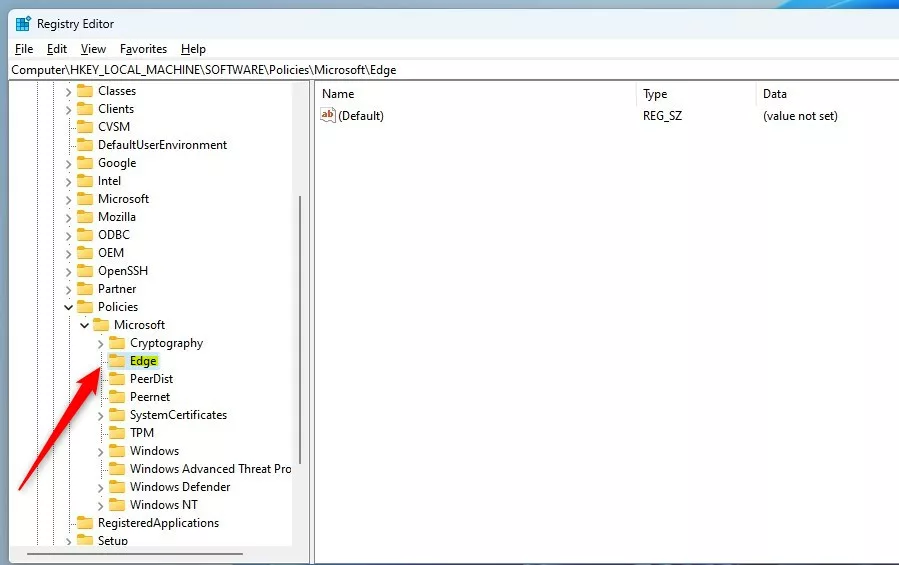Click the Edge folder icon

click(117, 361)
